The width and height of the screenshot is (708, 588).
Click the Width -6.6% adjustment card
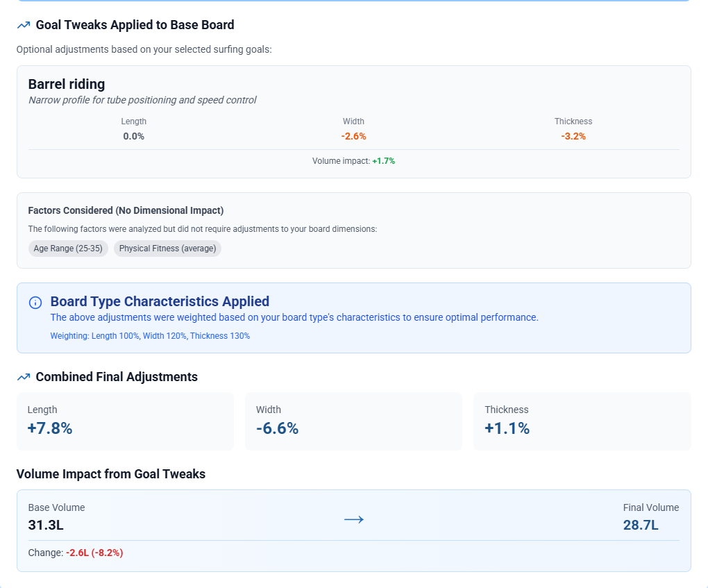coord(353,421)
